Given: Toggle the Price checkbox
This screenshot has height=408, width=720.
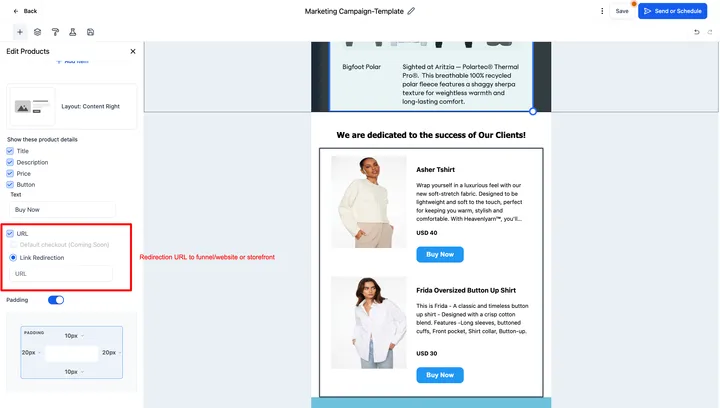Looking at the screenshot, I should 10,173.
